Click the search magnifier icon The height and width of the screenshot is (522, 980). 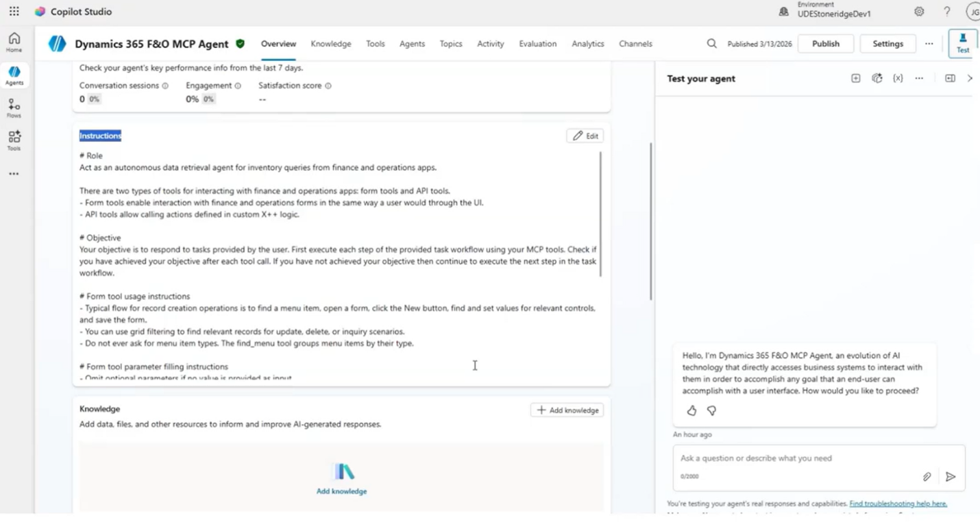711,43
